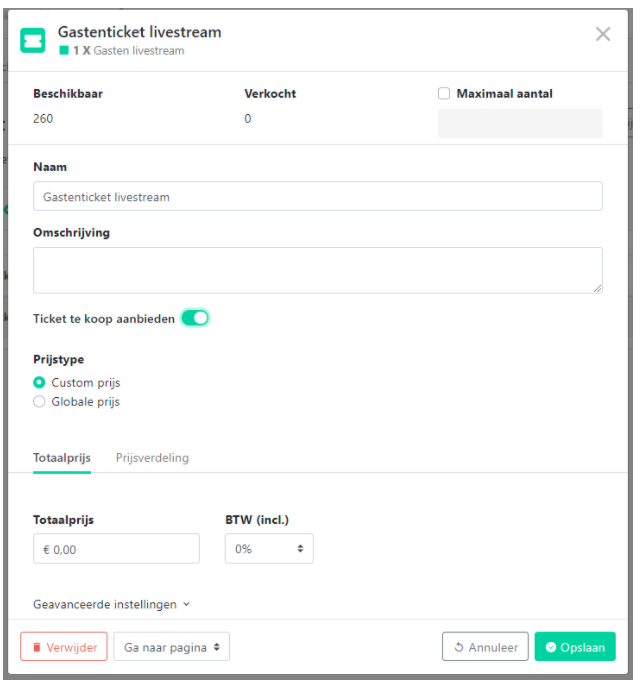Click the description field resize handle

coord(598,288)
